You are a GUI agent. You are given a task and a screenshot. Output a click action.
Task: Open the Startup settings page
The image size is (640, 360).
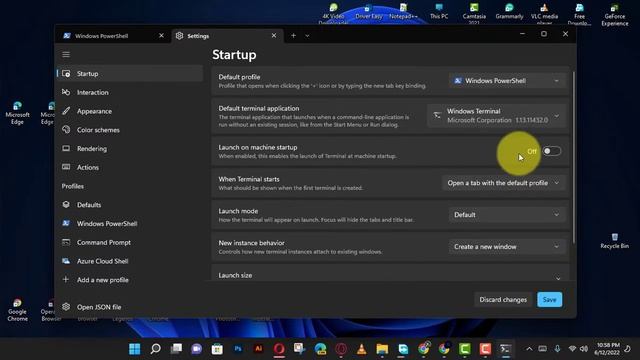pyautogui.click(x=130, y=73)
